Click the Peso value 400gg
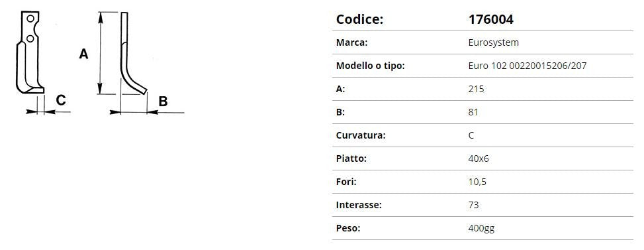 481,228
